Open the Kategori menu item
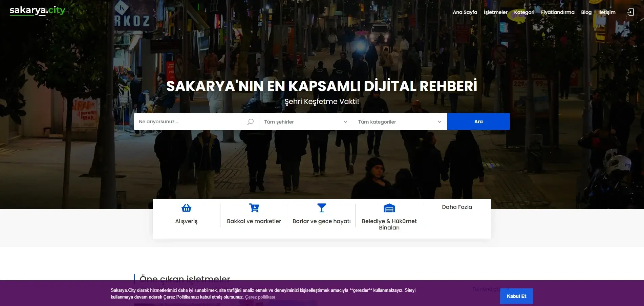This screenshot has height=306, width=644. (524, 12)
